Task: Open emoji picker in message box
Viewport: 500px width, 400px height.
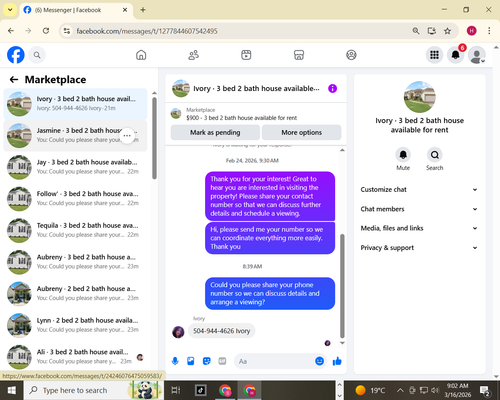Action: 319,361
